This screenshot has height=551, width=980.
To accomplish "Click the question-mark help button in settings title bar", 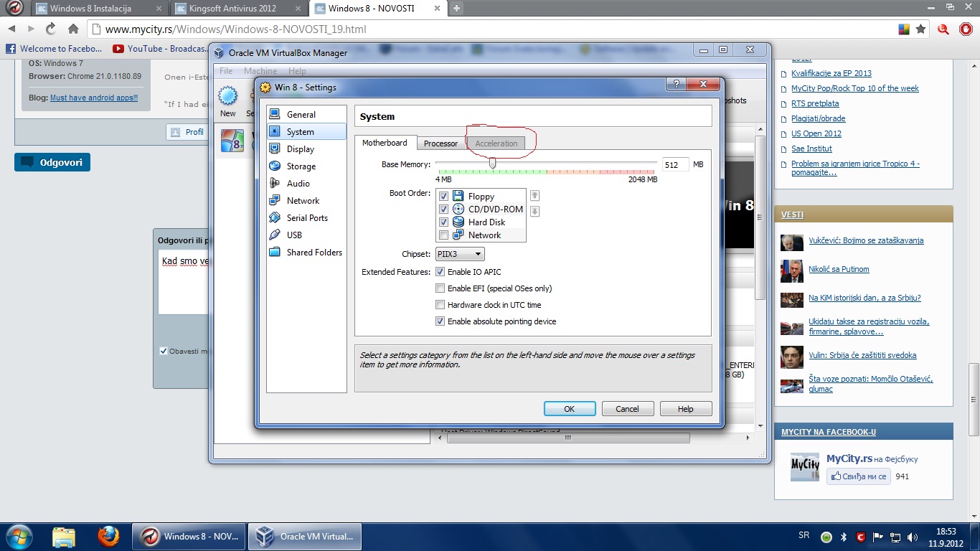I will tap(676, 85).
